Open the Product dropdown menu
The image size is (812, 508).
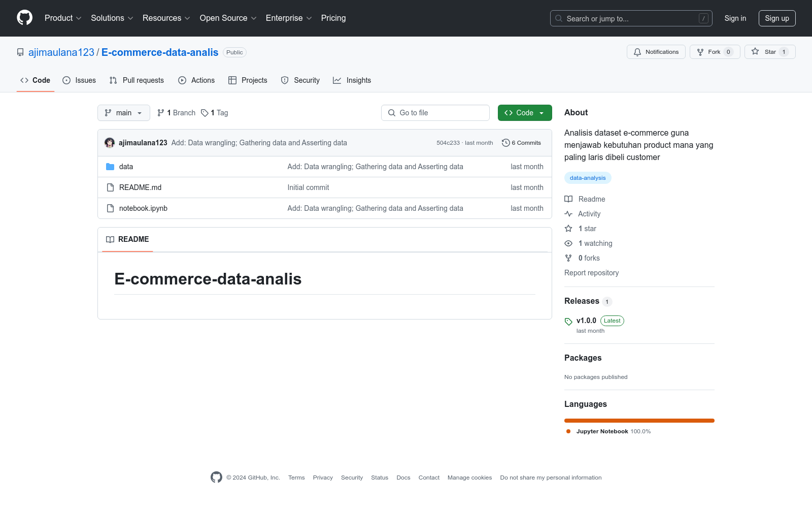pyautogui.click(x=63, y=18)
